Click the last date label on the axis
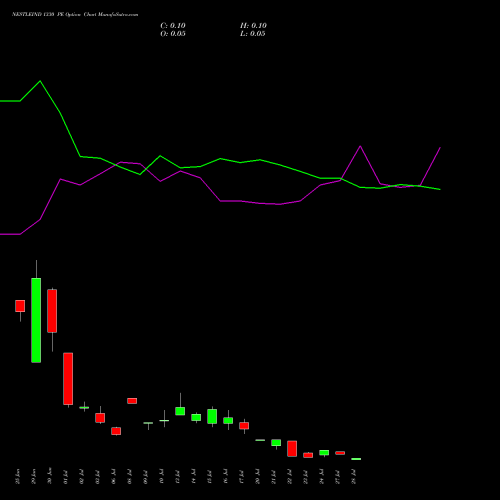The width and height of the screenshot is (500, 500). click(354, 476)
